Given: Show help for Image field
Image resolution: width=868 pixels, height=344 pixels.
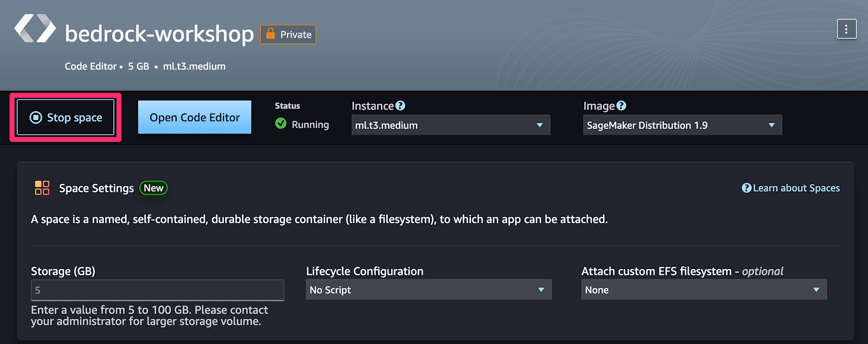Looking at the screenshot, I should tap(621, 106).
